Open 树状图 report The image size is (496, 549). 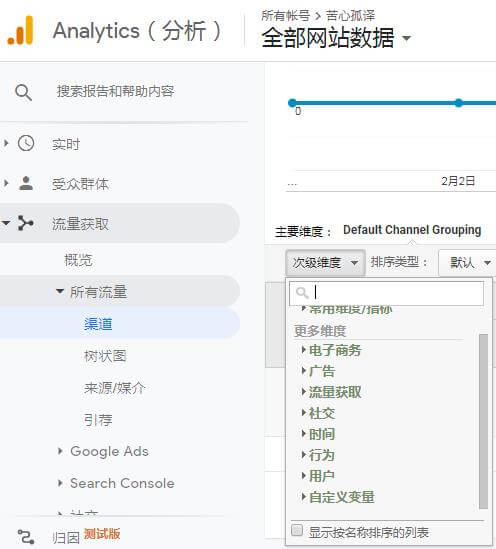[105, 356]
